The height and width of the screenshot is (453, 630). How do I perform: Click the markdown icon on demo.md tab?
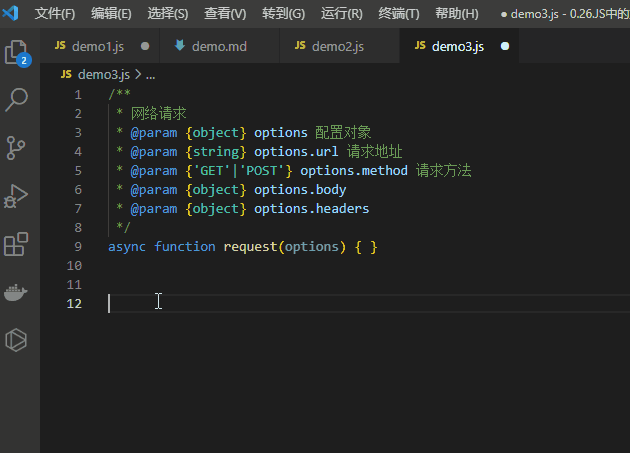click(180, 45)
